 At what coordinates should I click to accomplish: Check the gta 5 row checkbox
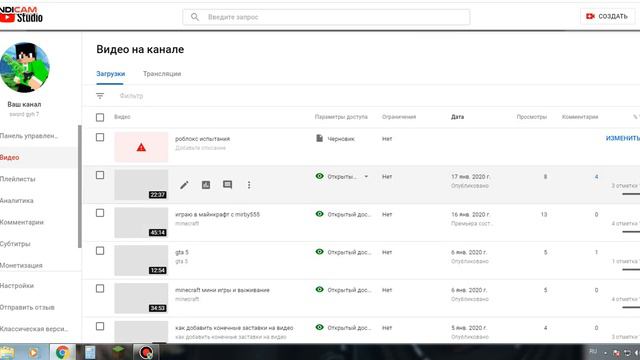pyautogui.click(x=100, y=251)
